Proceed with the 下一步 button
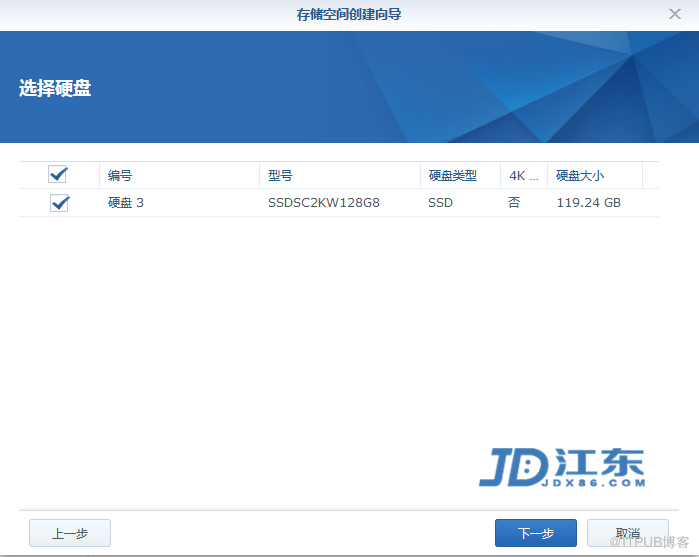The image size is (699, 557). (x=535, y=533)
